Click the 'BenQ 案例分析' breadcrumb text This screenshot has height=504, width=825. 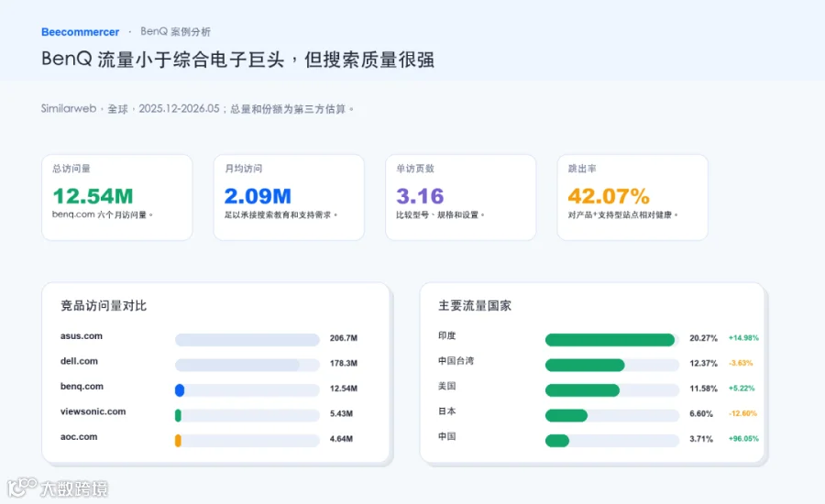pyautogui.click(x=175, y=31)
